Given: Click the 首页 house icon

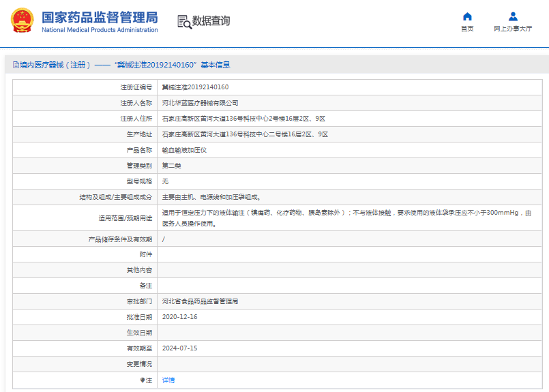Looking at the screenshot, I should pos(467,16).
